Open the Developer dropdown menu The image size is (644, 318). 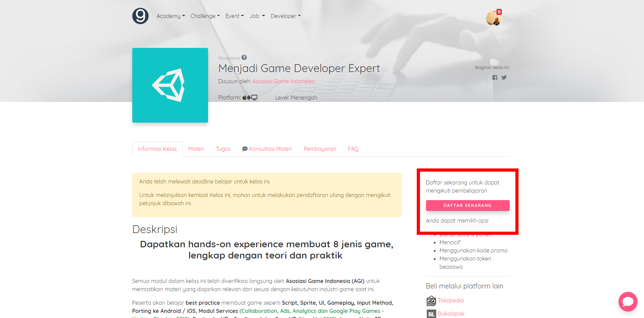(286, 16)
